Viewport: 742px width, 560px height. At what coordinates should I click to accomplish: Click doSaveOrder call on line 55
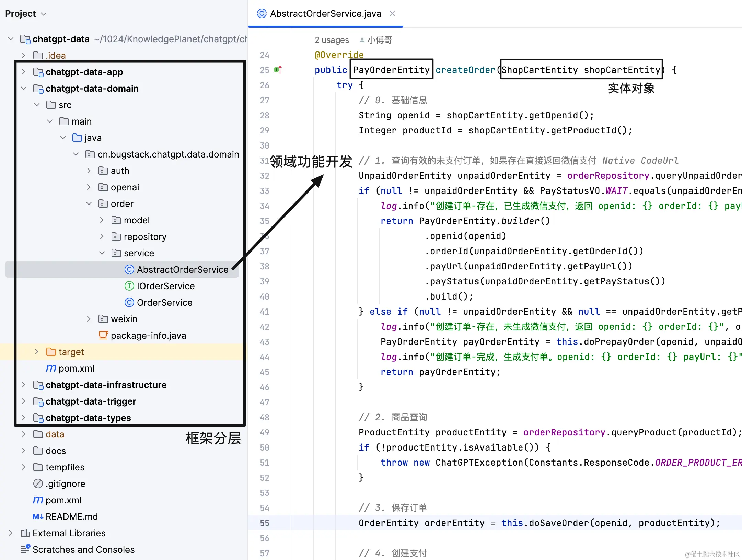click(559, 523)
